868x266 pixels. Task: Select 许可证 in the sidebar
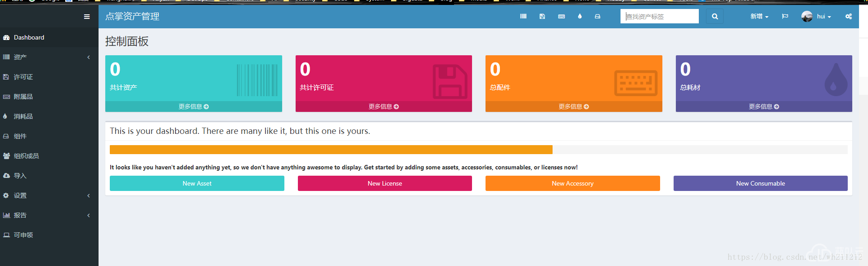[x=23, y=77]
